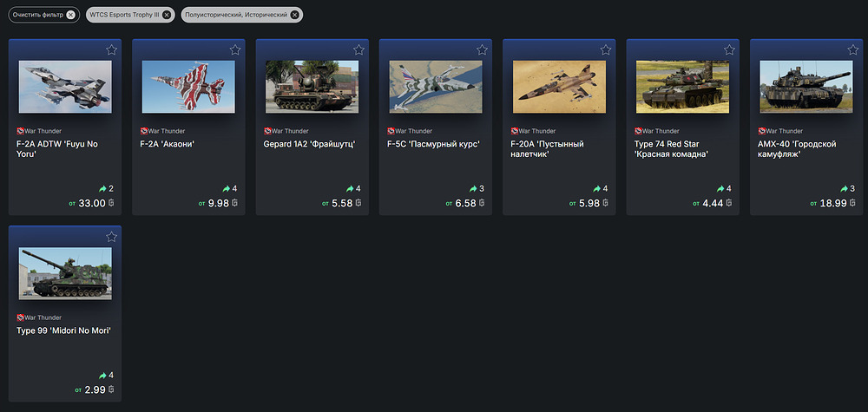Remove the WTCS Esports Trophy III filter

(167, 15)
